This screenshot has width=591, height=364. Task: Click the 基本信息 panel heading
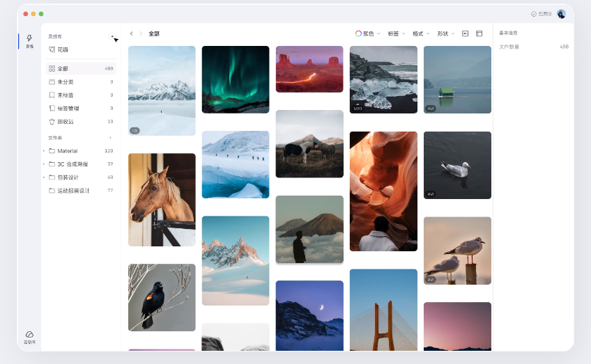point(508,33)
